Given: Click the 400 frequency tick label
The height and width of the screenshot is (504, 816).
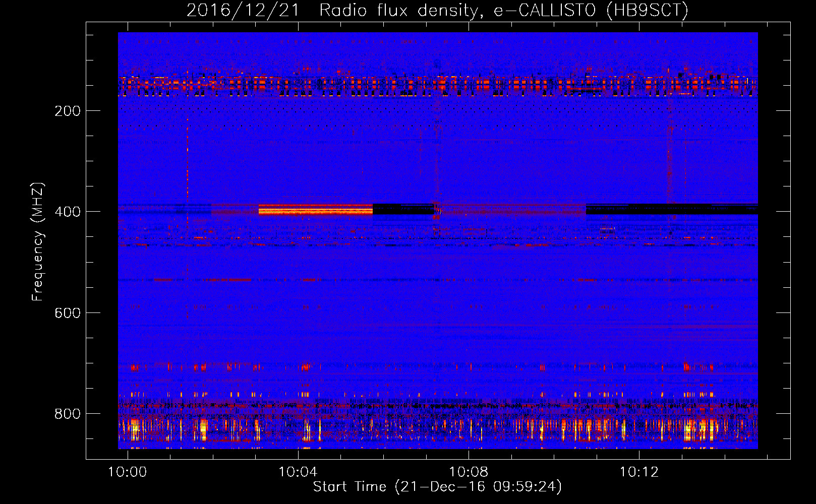Looking at the screenshot, I should point(68,212).
